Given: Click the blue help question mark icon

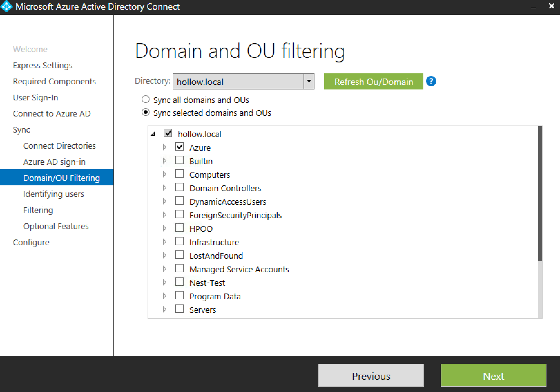Looking at the screenshot, I should (431, 81).
